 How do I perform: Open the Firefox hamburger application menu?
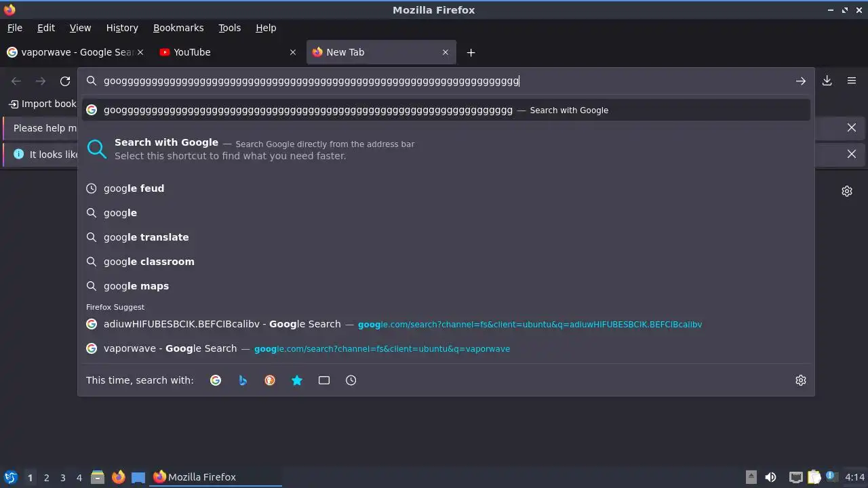(852, 81)
